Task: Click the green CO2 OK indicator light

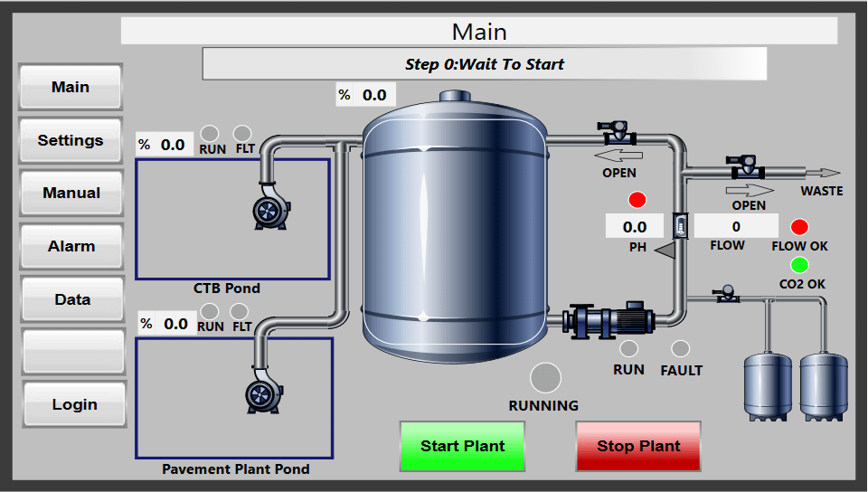Action: [x=799, y=265]
